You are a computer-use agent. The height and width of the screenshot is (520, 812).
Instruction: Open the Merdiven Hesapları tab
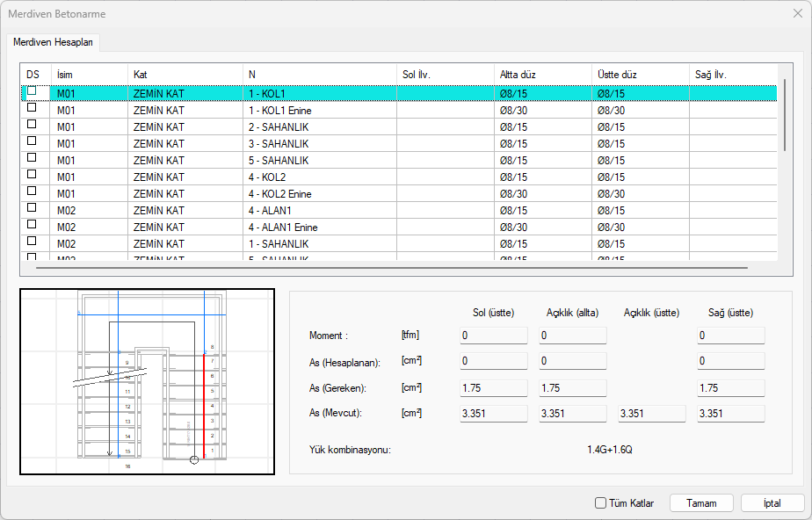[53, 42]
